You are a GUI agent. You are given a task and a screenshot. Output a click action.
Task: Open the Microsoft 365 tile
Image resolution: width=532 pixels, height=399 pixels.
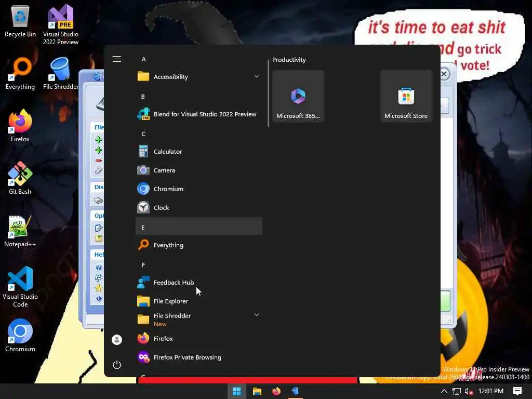[x=298, y=96]
